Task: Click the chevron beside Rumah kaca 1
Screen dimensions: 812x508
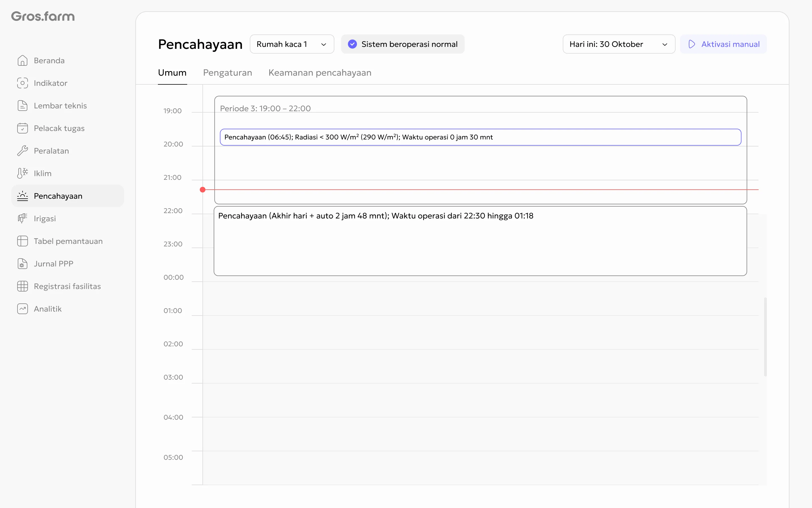Action: click(x=323, y=44)
